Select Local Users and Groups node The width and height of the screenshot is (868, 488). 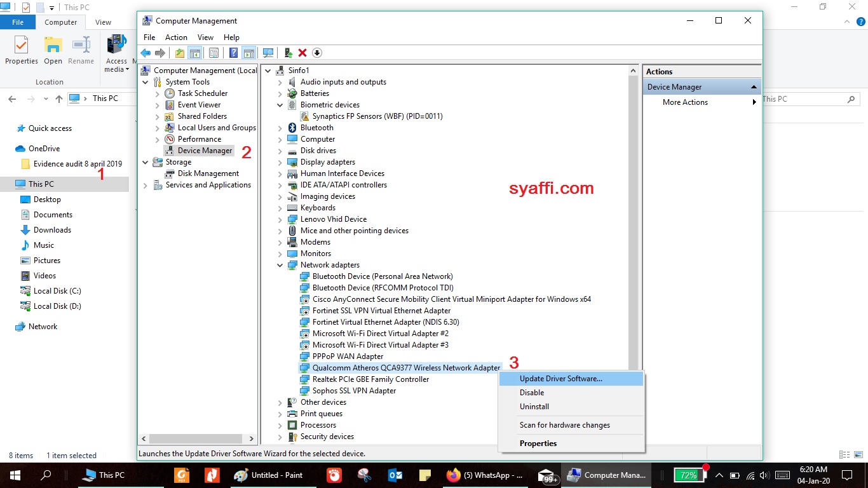pyautogui.click(x=217, y=128)
